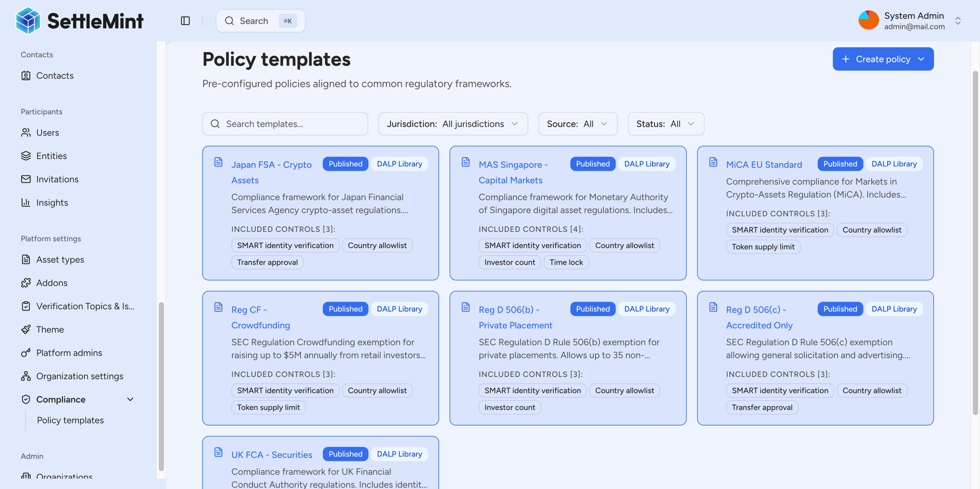
Task: Click the System Admin profile avatar
Action: coord(868,20)
